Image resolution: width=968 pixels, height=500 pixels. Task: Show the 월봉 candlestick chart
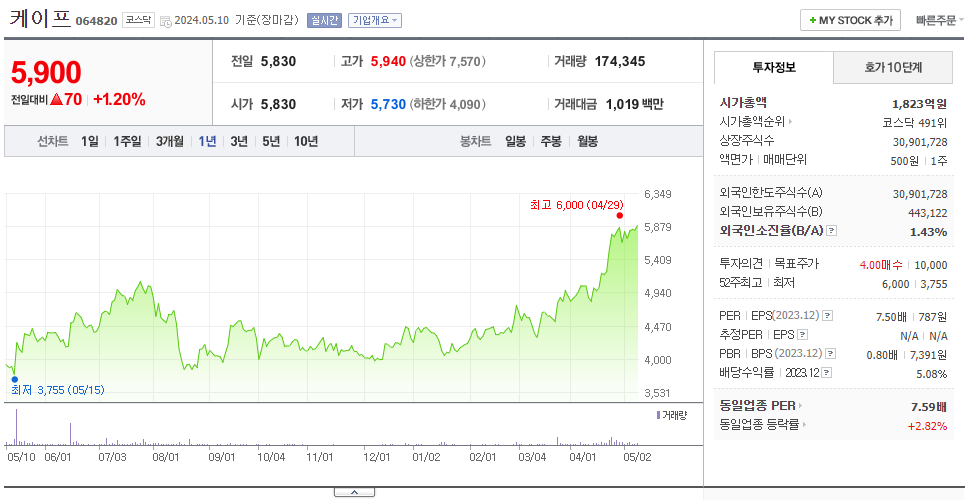(588, 141)
